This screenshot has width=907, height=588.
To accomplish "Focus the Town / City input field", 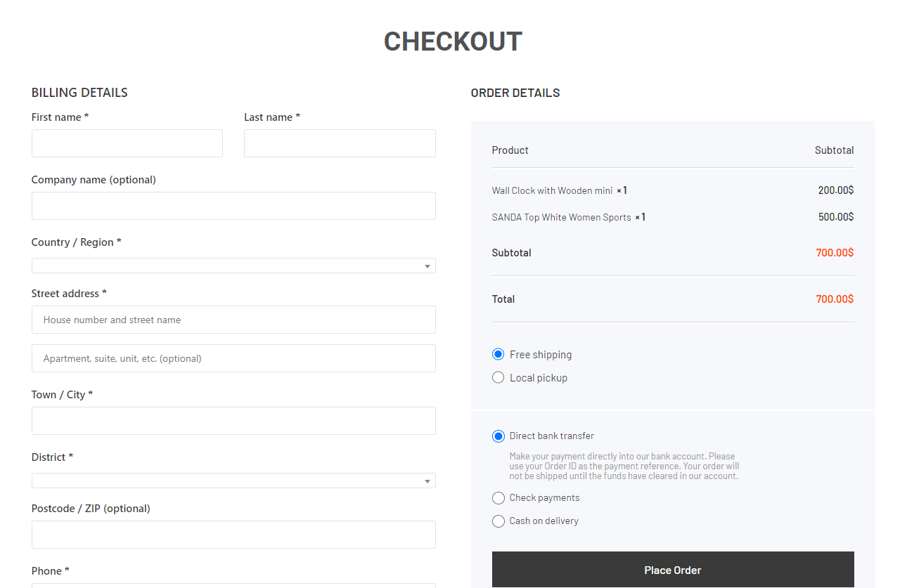I will [233, 421].
